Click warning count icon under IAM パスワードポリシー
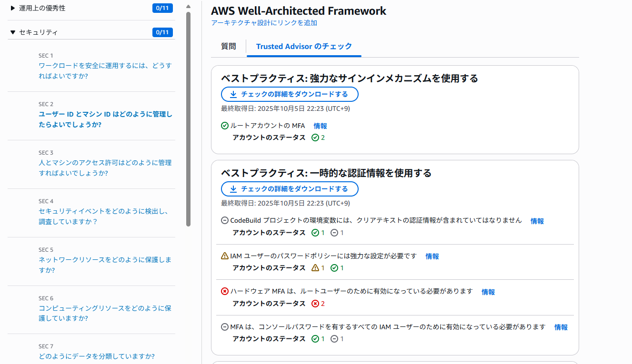 coord(315,268)
